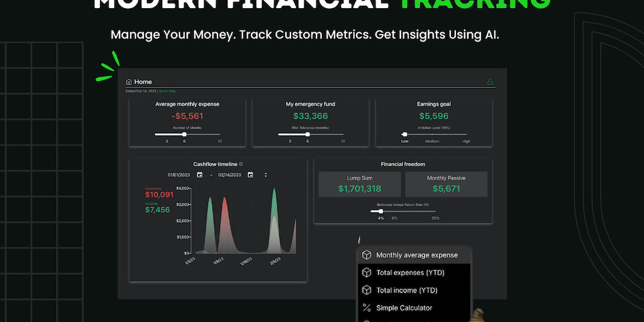Screen dimensions: 644x322
Task: Click the 01/01/2023 start date field
Action: tap(179, 175)
